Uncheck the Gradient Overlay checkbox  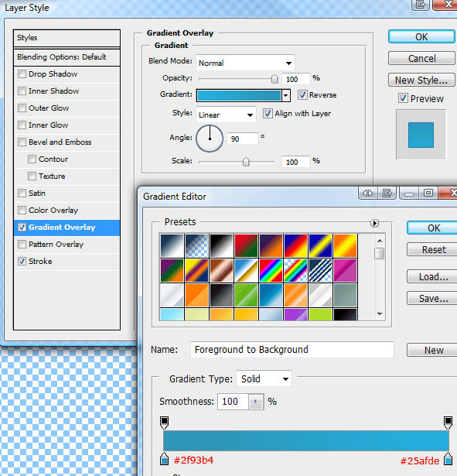(x=22, y=227)
